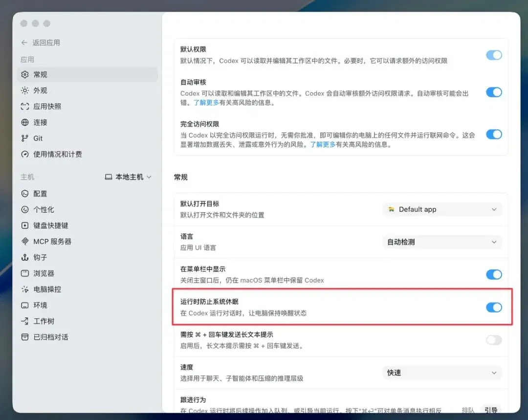
Task: Open 工作树 settings
Action: 87,321
